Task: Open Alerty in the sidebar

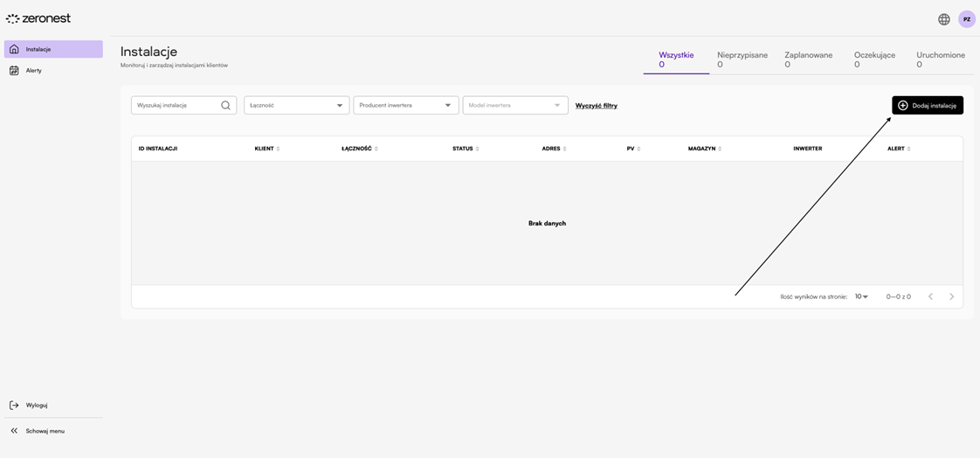Action: [33, 71]
